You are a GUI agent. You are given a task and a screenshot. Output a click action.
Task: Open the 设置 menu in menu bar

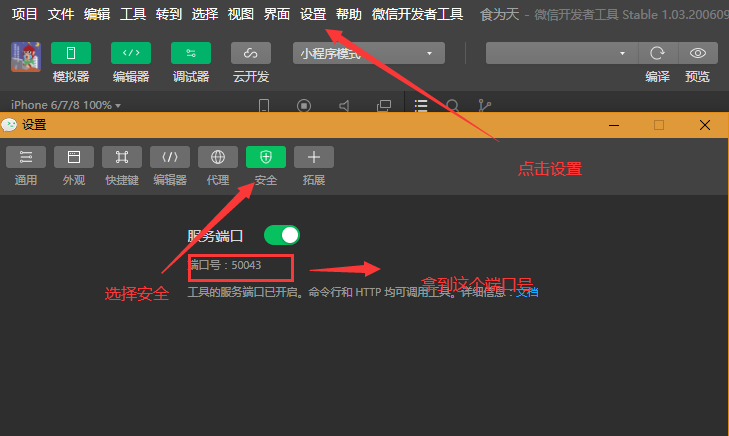pyautogui.click(x=313, y=14)
